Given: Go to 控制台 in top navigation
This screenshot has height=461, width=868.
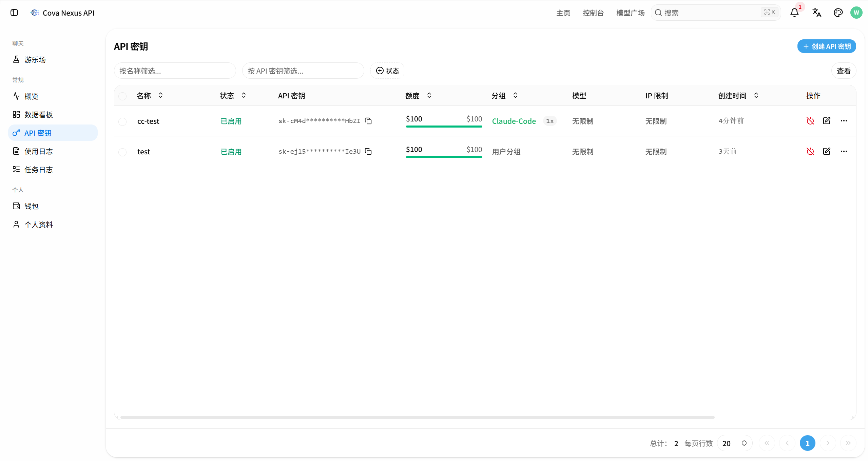Looking at the screenshot, I should coord(593,13).
